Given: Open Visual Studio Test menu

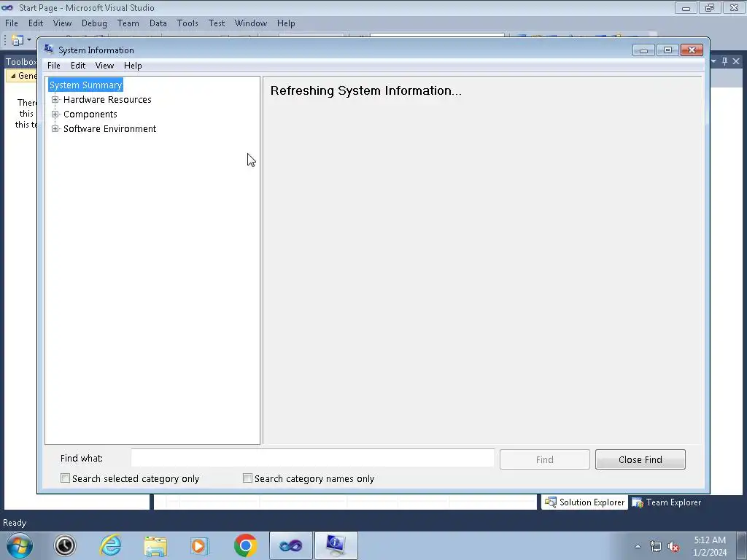Looking at the screenshot, I should [x=217, y=23].
